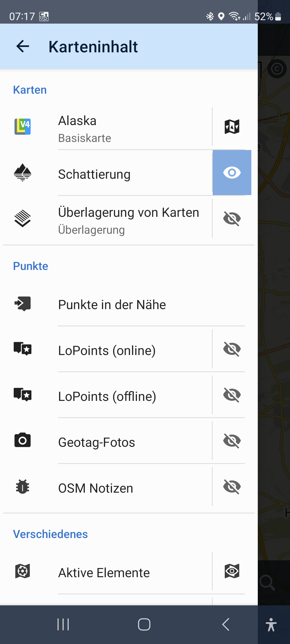Toggle Geotag-Fotos visibility eye
Image resolution: width=290 pixels, height=644 pixels.
(x=232, y=441)
